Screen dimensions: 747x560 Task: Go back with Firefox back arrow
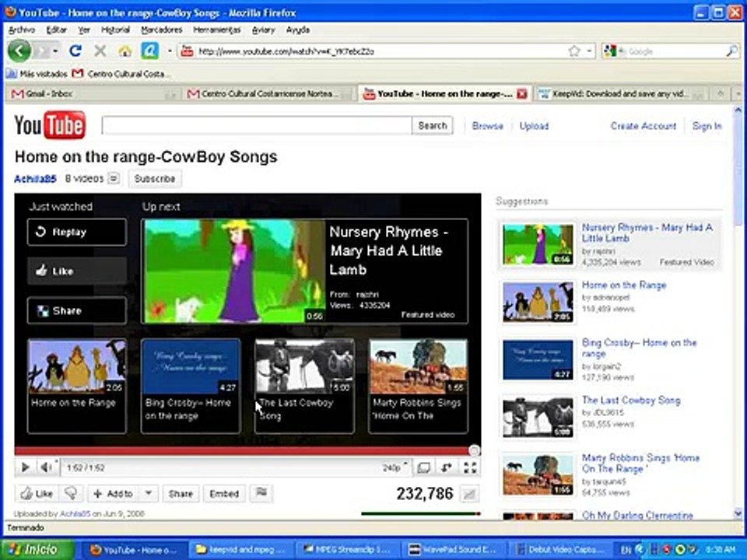pyautogui.click(x=19, y=51)
